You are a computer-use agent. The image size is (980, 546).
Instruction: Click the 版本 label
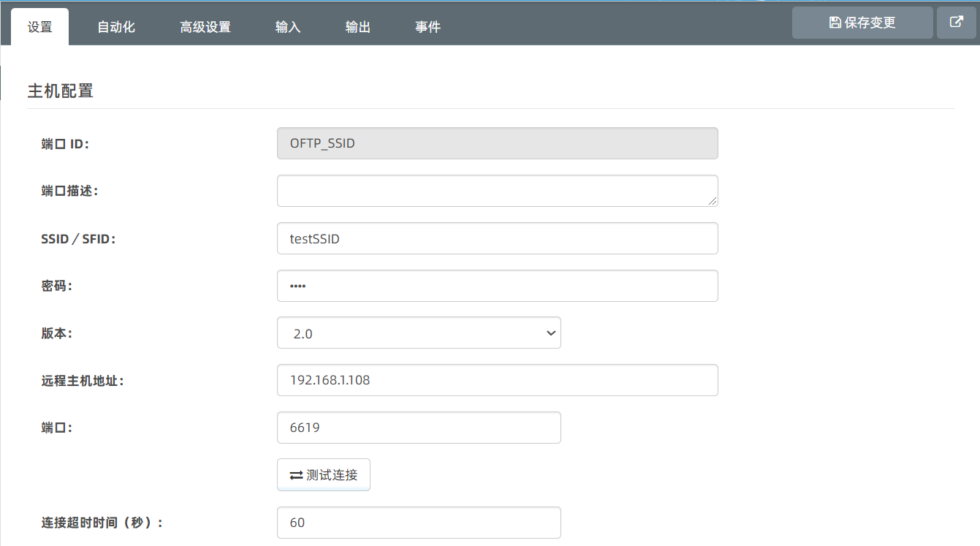coord(57,333)
